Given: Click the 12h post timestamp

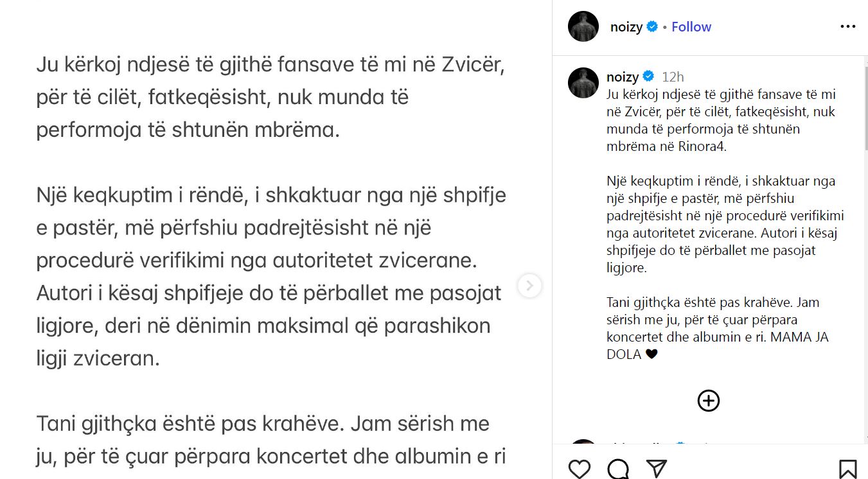Looking at the screenshot, I should coord(673,77).
